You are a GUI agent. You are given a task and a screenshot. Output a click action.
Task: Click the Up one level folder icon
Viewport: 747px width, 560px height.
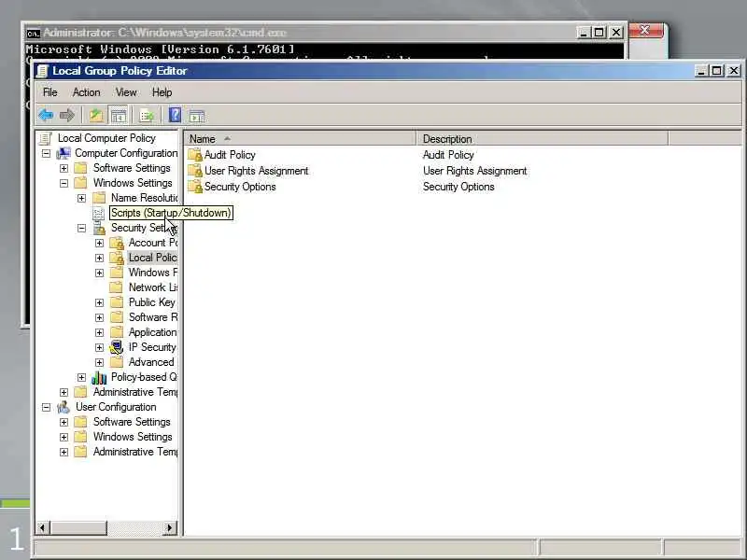click(96, 115)
